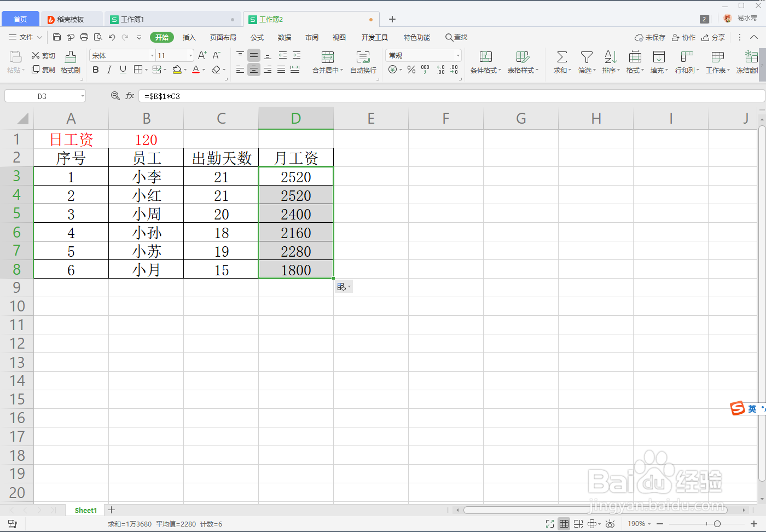Image resolution: width=766 pixels, height=532 pixels.
Task: Click the Sort (排序) icon
Action: tap(611, 57)
